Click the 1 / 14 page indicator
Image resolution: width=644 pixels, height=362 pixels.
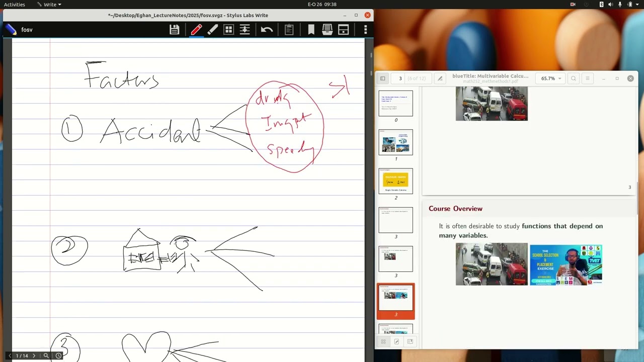(x=22, y=355)
